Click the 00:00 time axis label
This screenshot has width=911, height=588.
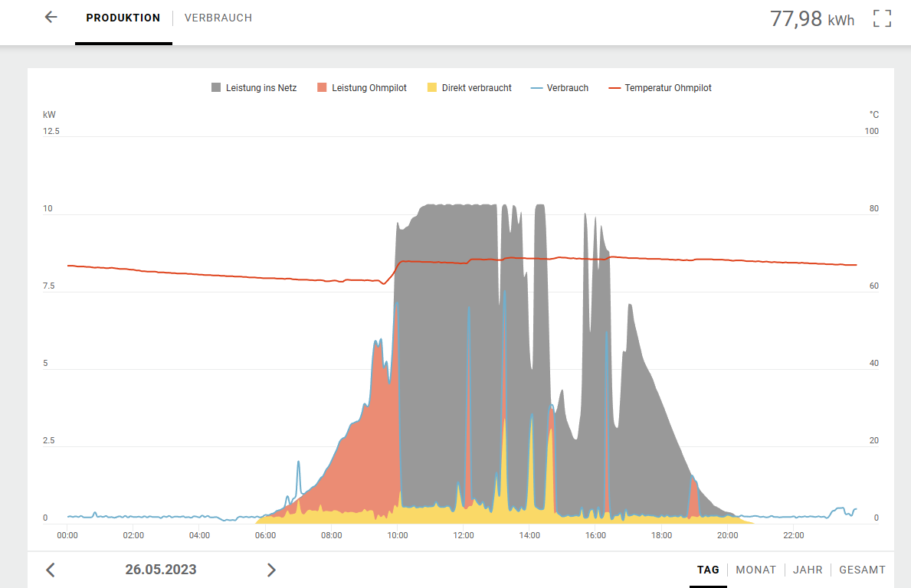[67, 535]
